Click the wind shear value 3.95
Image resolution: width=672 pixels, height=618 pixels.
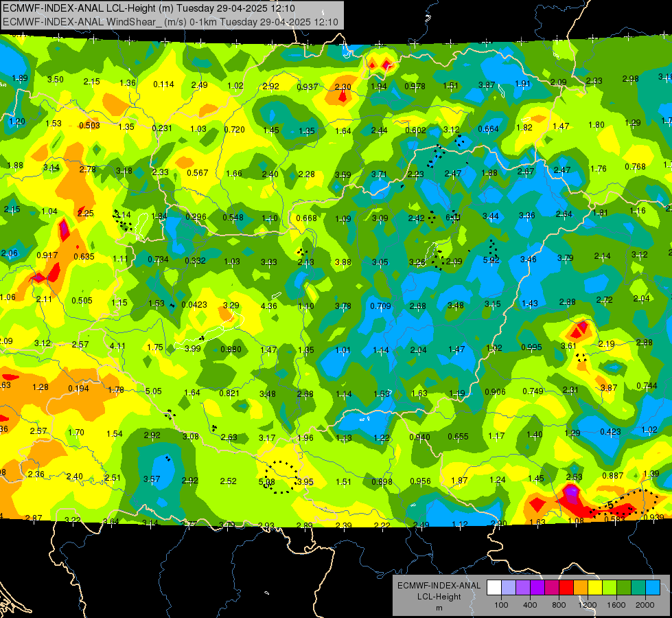click(305, 481)
